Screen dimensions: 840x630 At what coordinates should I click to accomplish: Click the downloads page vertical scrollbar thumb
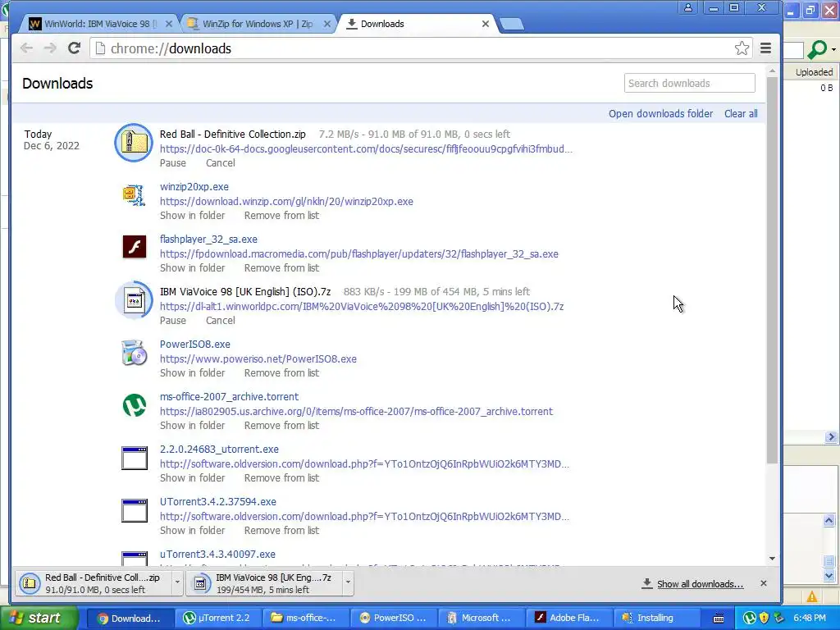pyautogui.click(x=772, y=271)
